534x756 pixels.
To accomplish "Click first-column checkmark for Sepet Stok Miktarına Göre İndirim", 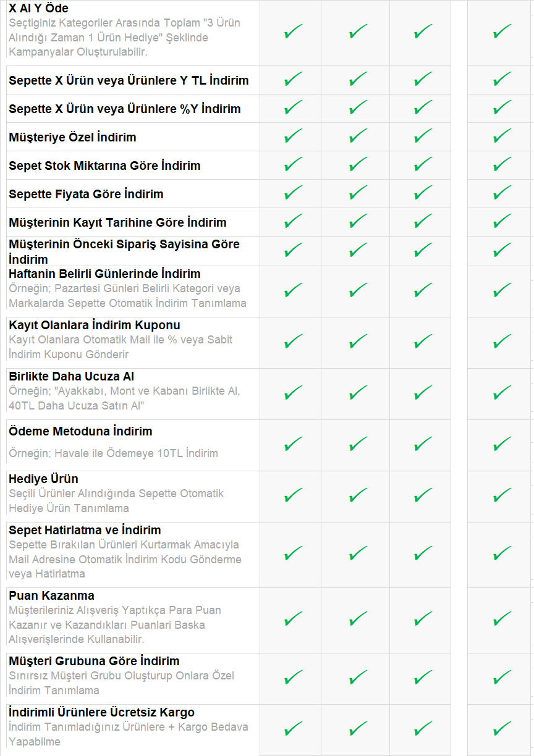I will [293, 164].
